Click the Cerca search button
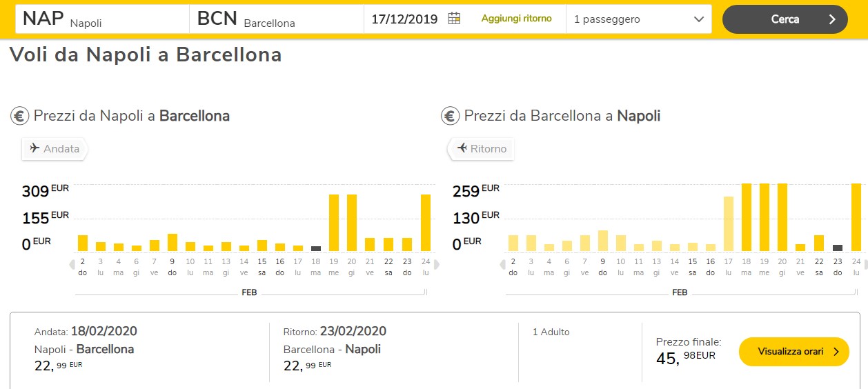The height and width of the screenshot is (389, 868). coord(785,19)
